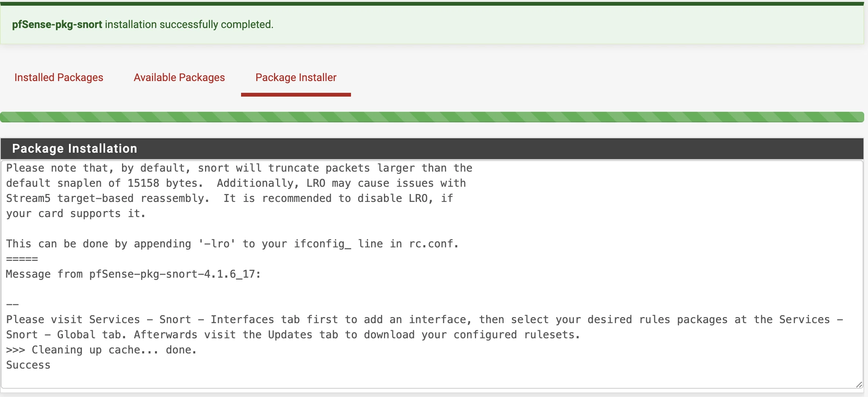This screenshot has height=397, width=868.
Task: Open the Installed Packages tab
Action: [x=59, y=77]
